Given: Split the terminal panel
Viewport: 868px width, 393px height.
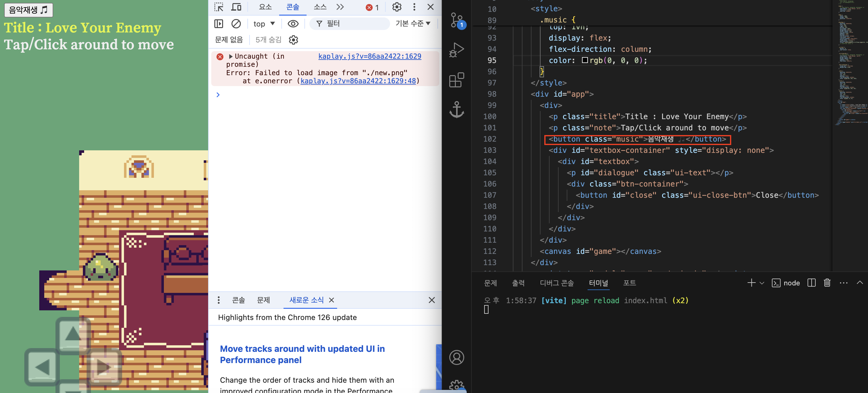Looking at the screenshot, I should [811, 283].
